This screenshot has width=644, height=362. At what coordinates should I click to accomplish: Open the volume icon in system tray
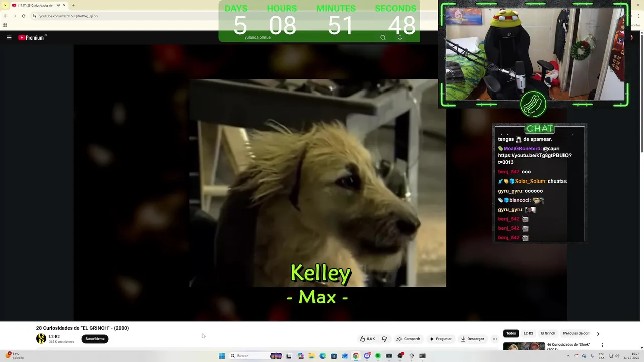(x=617, y=356)
